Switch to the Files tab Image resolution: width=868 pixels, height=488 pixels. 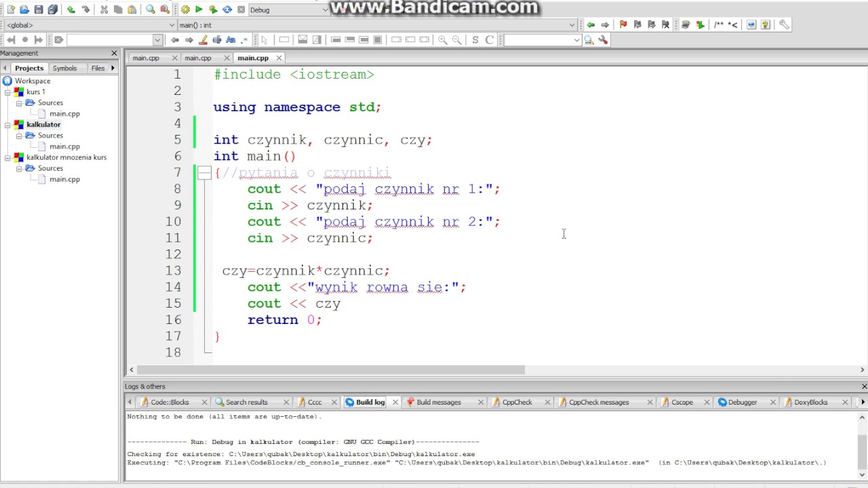(98, 68)
